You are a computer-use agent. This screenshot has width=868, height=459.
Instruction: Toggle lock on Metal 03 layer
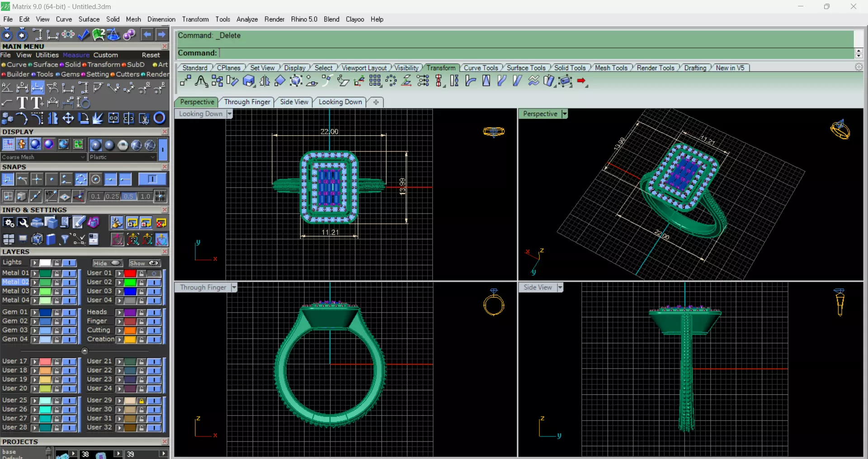click(57, 291)
